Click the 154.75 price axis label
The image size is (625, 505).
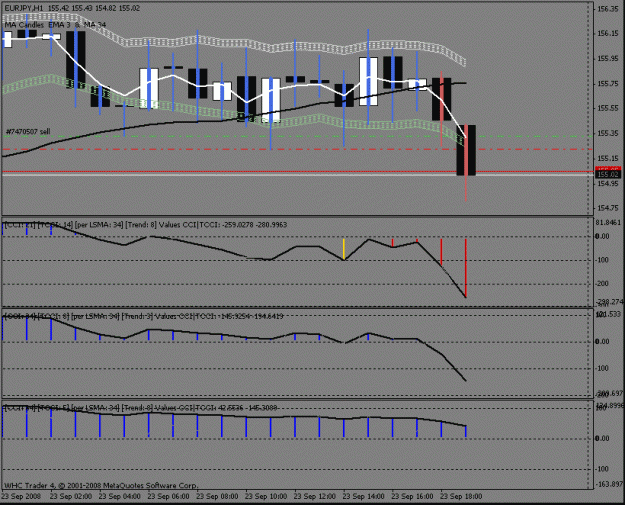click(607, 208)
